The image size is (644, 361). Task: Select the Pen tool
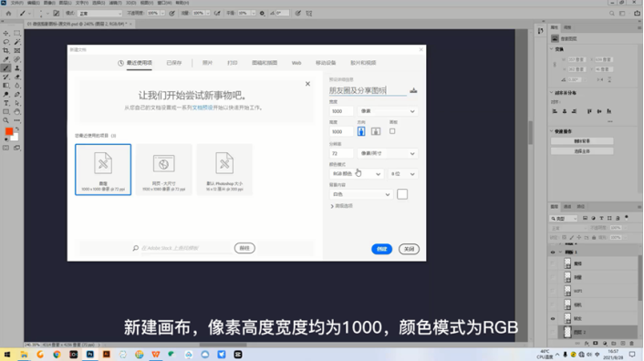pyautogui.click(x=16, y=95)
